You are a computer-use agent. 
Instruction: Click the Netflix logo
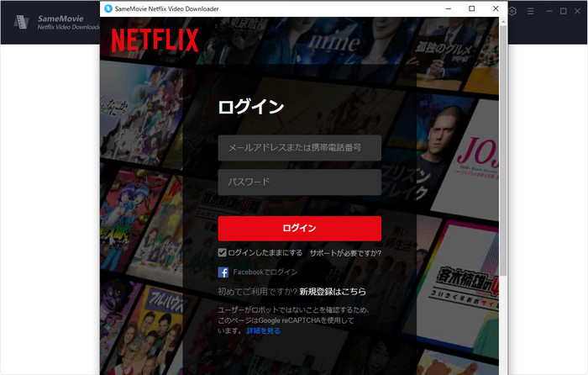(155, 40)
